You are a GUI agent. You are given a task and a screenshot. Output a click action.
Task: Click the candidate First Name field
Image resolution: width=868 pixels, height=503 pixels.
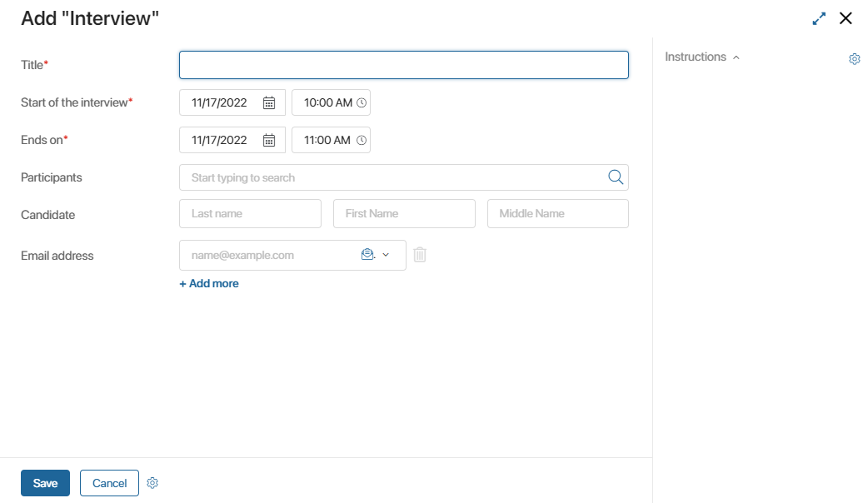pos(404,213)
